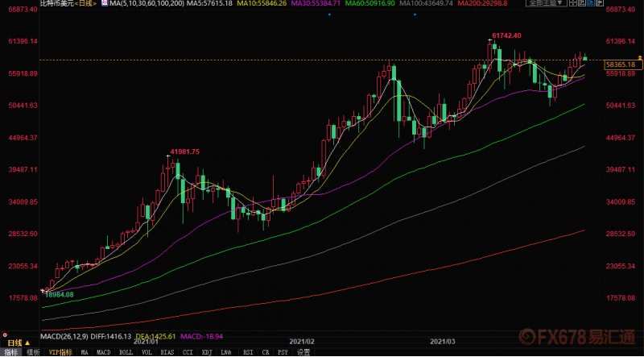644x357 pixels.
Task: Click the chart title 比特币美元<日线>
Action: 68,3
